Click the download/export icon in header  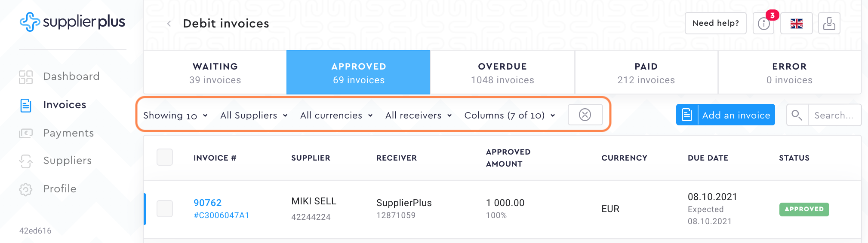[829, 24]
